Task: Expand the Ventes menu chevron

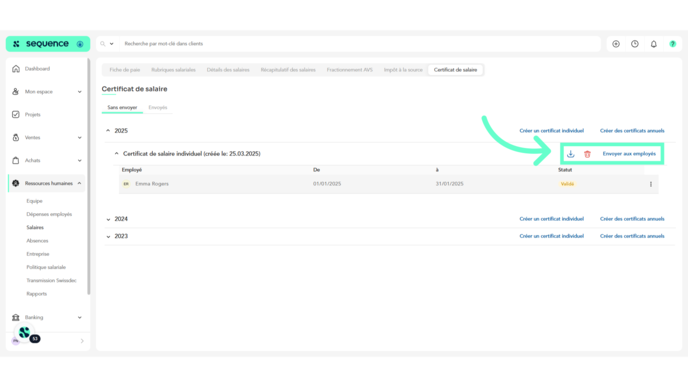Action: [79, 137]
